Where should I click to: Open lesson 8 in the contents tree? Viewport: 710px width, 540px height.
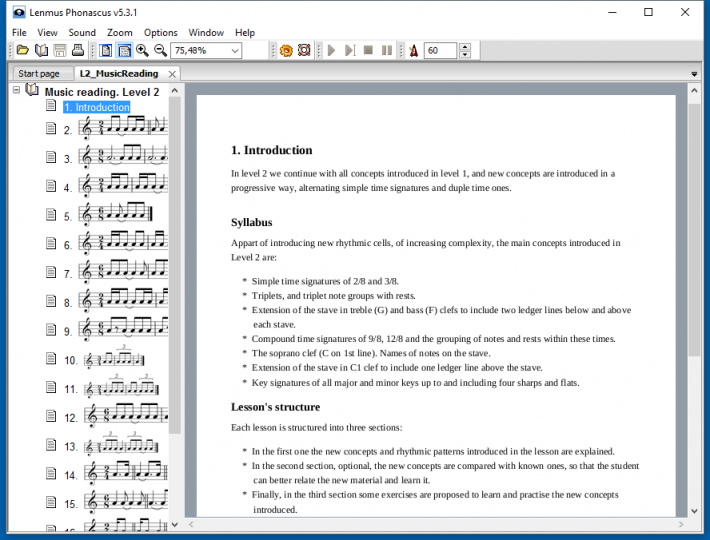(x=116, y=301)
